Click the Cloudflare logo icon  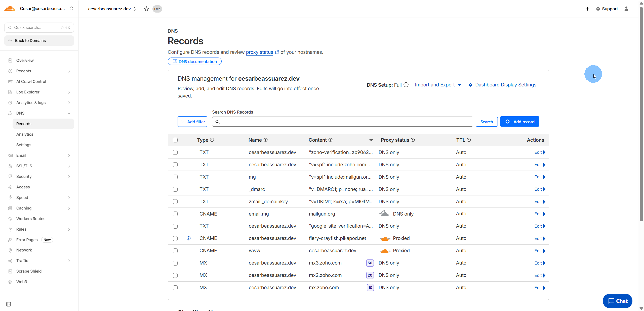[x=10, y=9]
